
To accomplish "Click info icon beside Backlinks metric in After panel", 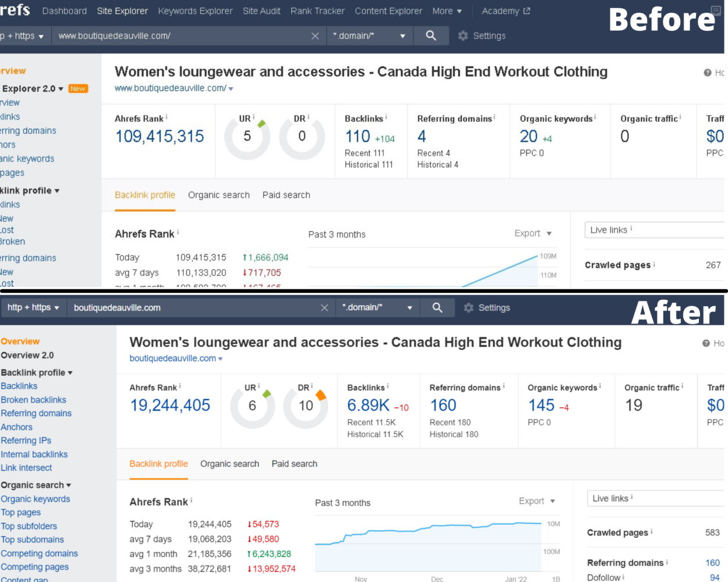I will 388,386.
